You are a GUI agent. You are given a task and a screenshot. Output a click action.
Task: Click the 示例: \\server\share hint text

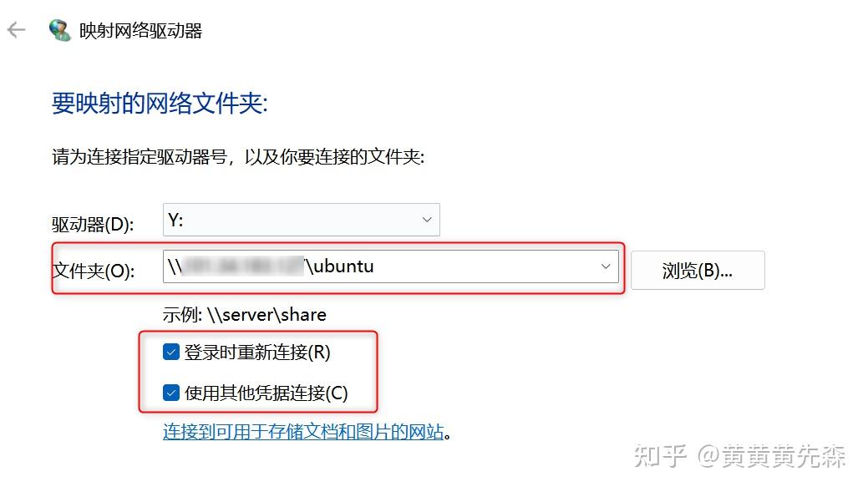(244, 315)
